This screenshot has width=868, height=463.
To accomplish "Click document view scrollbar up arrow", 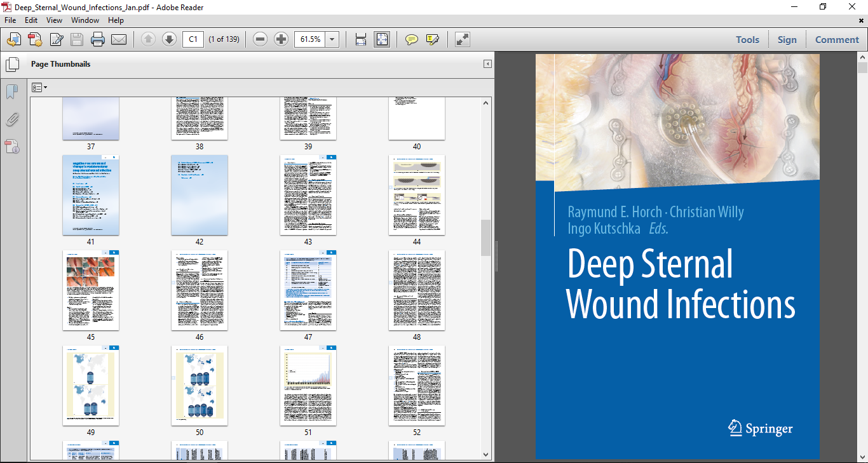I will (862, 57).
